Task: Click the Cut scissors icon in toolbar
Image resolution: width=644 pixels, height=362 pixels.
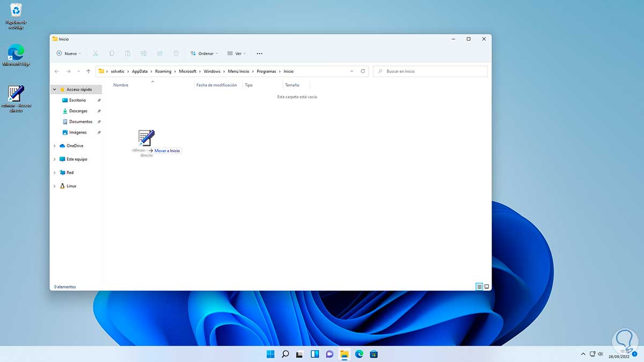Action: tap(96, 54)
